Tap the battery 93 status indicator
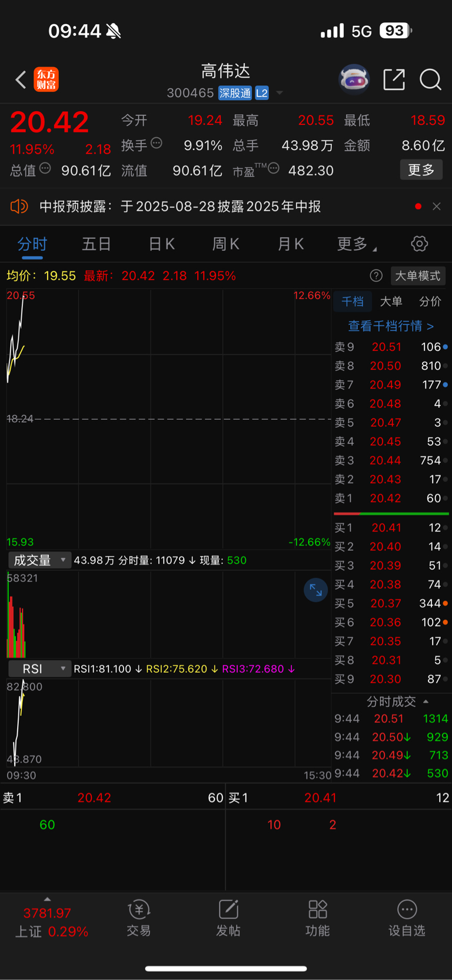452x980 pixels. coord(395,31)
